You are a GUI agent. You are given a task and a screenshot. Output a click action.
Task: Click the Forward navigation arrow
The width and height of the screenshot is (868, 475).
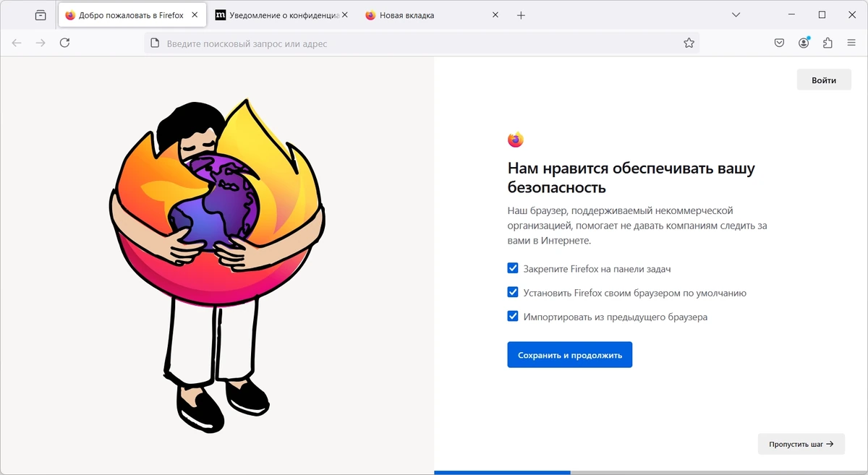coord(41,43)
